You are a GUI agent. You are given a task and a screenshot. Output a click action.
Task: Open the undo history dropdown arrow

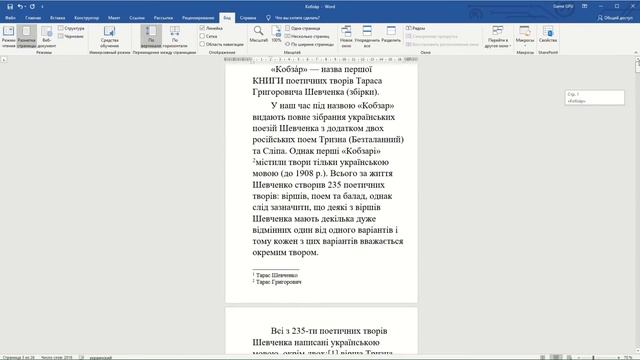[x=25, y=7]
